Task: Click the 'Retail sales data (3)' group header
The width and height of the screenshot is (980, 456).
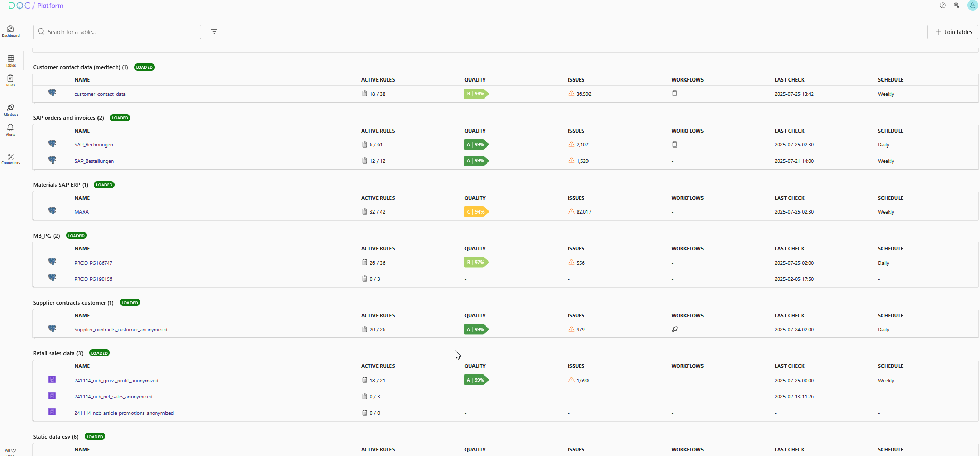Action: (58, 353)
